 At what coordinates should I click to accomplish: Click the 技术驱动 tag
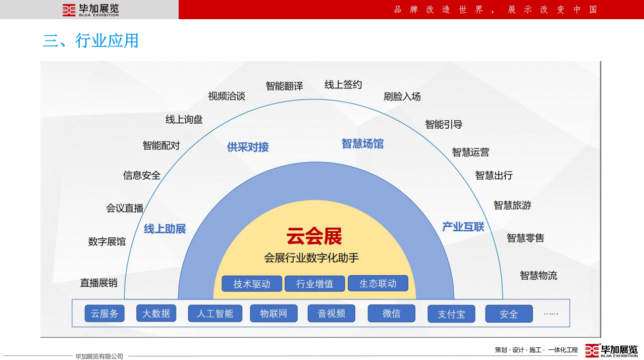[x=252, y=284]
